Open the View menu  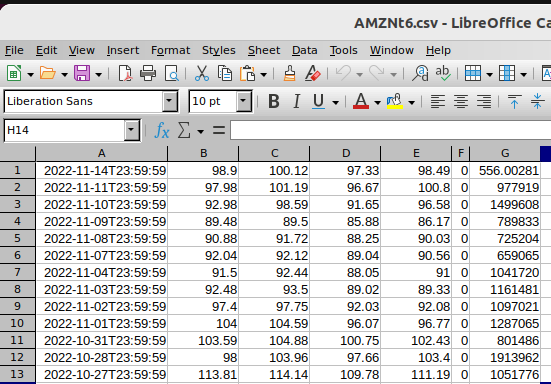(x=82, y=50)
